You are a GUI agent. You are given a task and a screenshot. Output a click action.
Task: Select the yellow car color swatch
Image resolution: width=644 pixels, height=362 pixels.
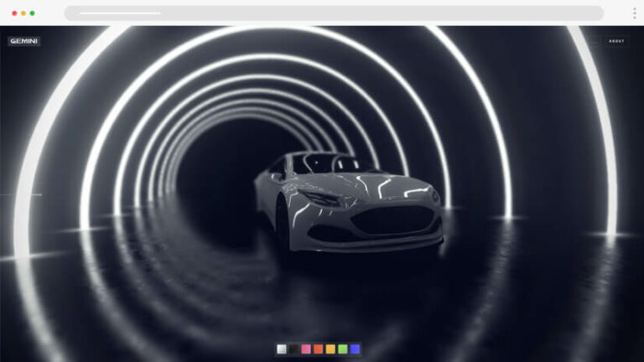click(330, 349)
